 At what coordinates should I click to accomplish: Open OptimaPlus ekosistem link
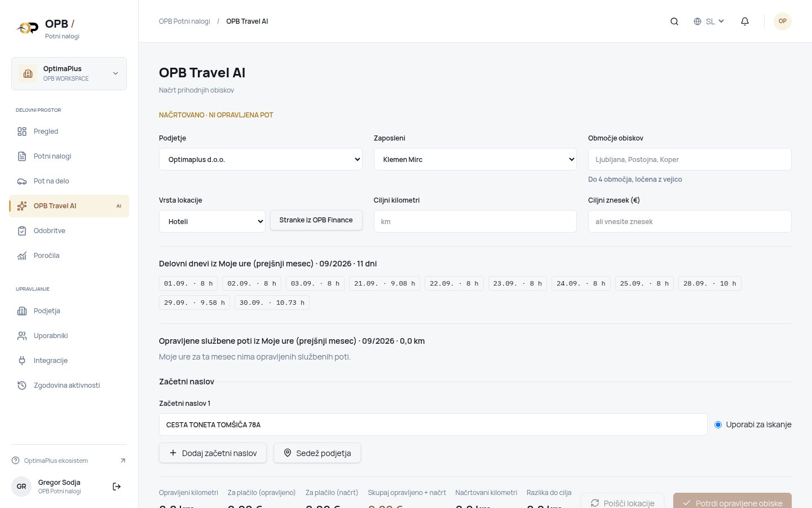pyautogui.click(x=69, y=461)
